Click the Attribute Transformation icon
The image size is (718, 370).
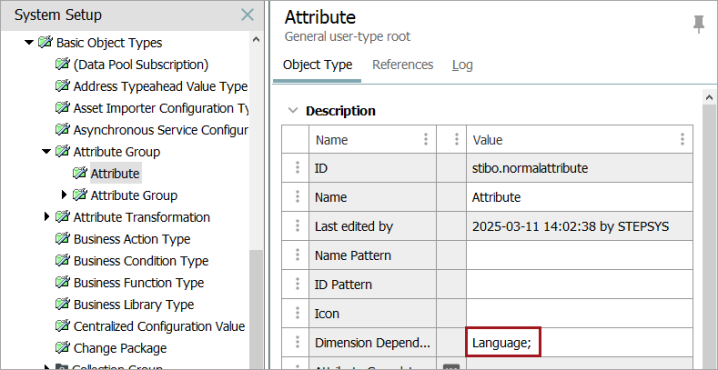[63, 217]
